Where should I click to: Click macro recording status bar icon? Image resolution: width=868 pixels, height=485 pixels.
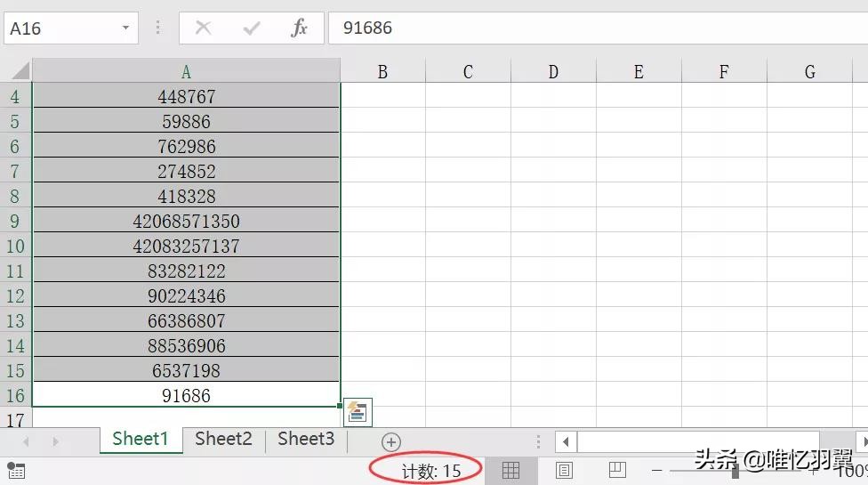[x=16, y=471]
